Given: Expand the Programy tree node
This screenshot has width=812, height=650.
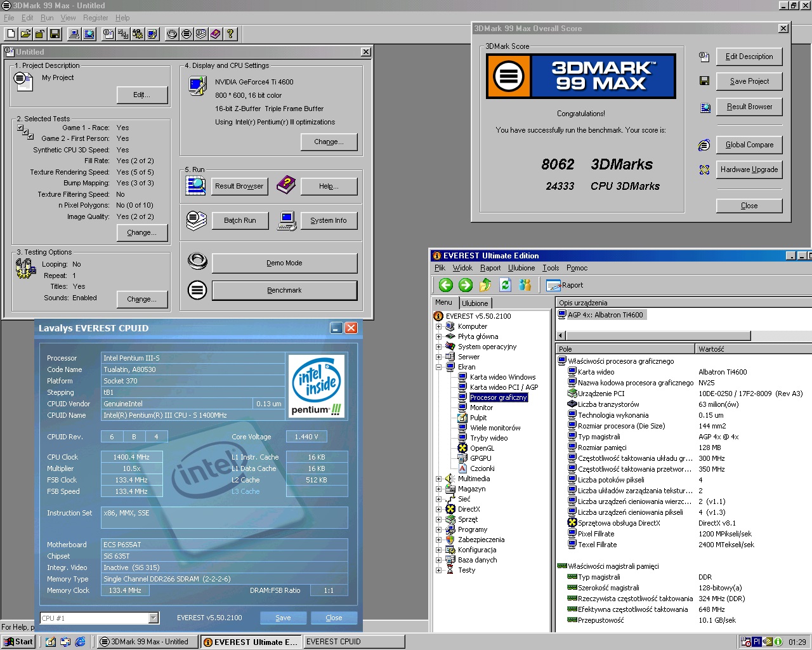Looking at the screenshot, I should (438, 530).
